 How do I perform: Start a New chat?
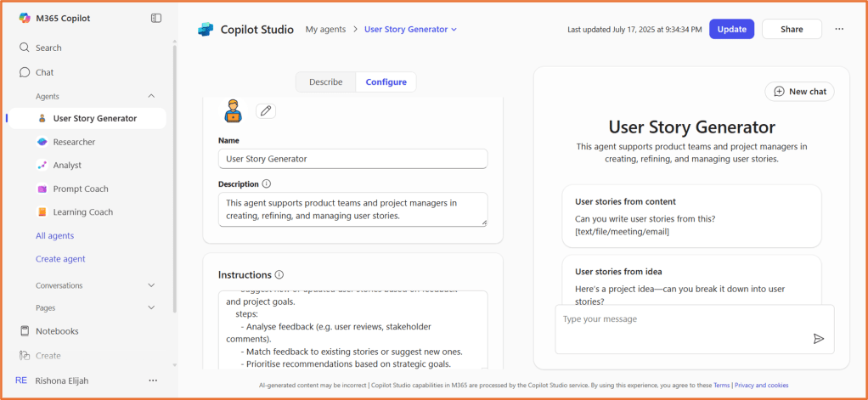coord(799,92)
